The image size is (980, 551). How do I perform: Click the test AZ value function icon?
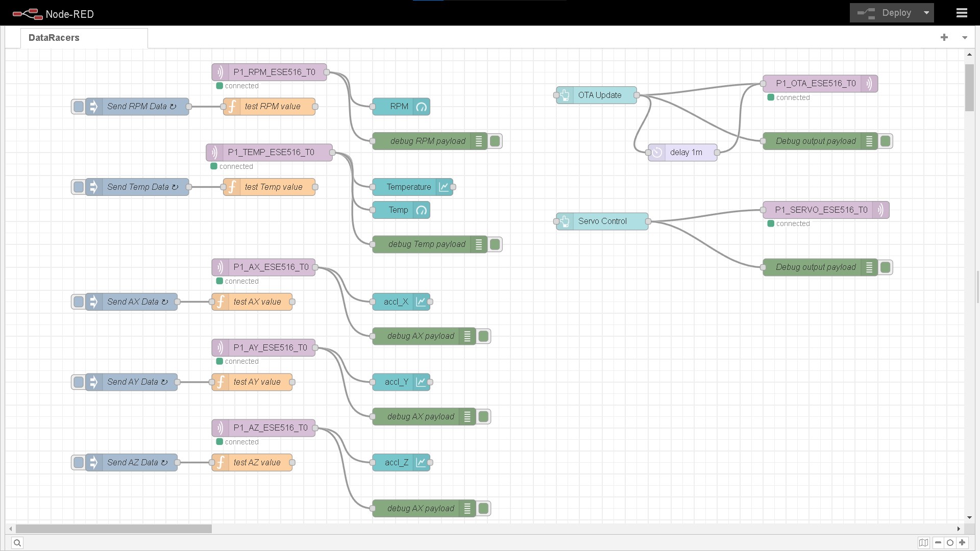tap(220, 463)
